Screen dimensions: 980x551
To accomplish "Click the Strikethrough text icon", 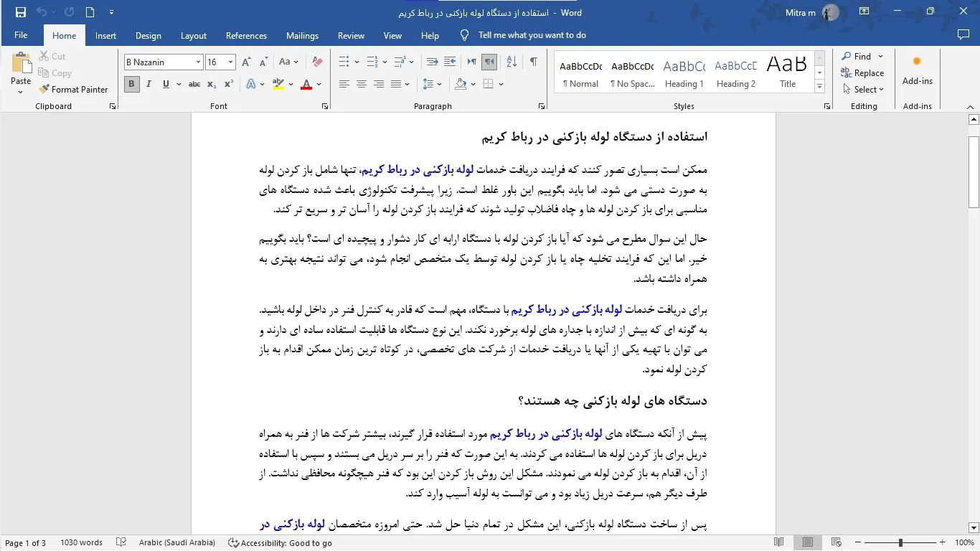I will [194, 85].
